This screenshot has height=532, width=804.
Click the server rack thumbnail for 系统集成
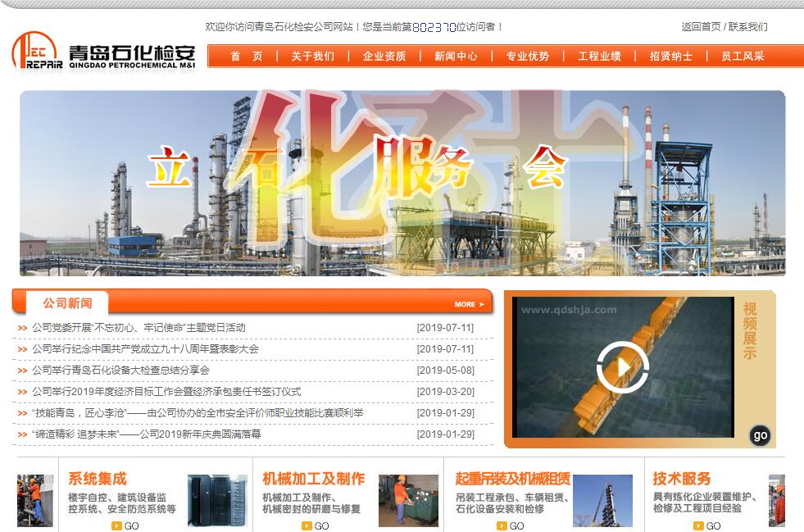[x=217, y=500]
